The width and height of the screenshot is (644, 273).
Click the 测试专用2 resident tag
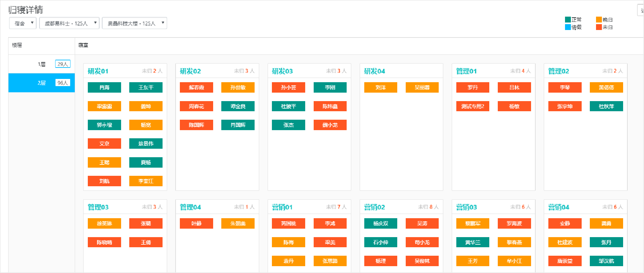point(472,106)
